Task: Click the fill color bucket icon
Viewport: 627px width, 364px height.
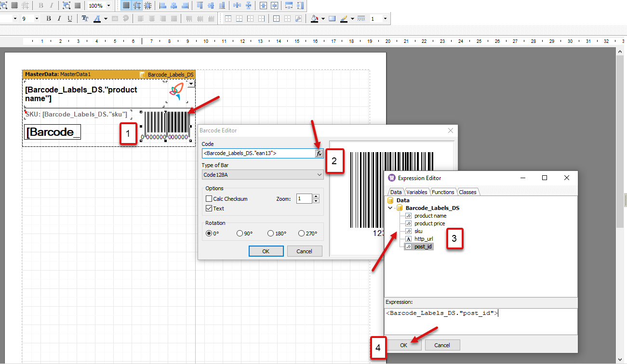Action: coord(315,19)
